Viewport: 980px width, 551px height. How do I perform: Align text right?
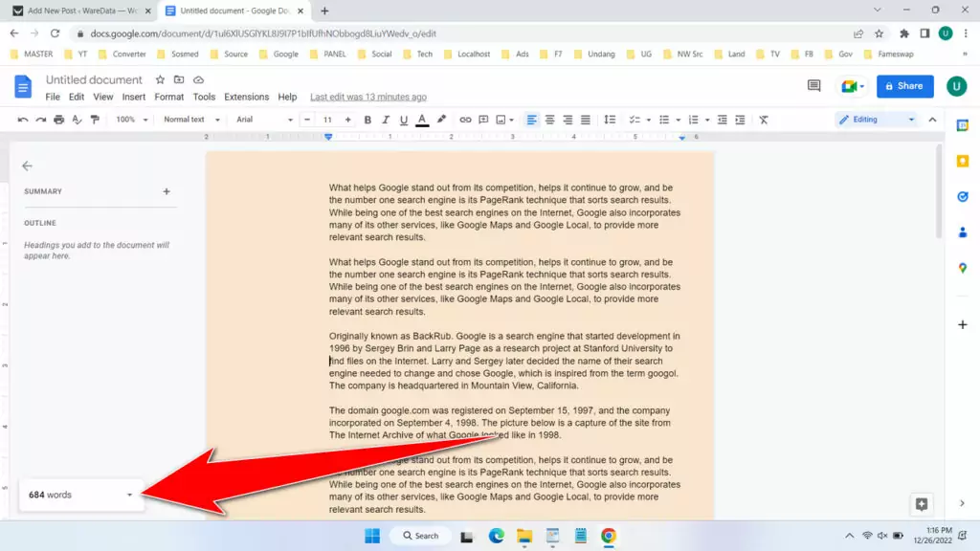pos(568,120)
